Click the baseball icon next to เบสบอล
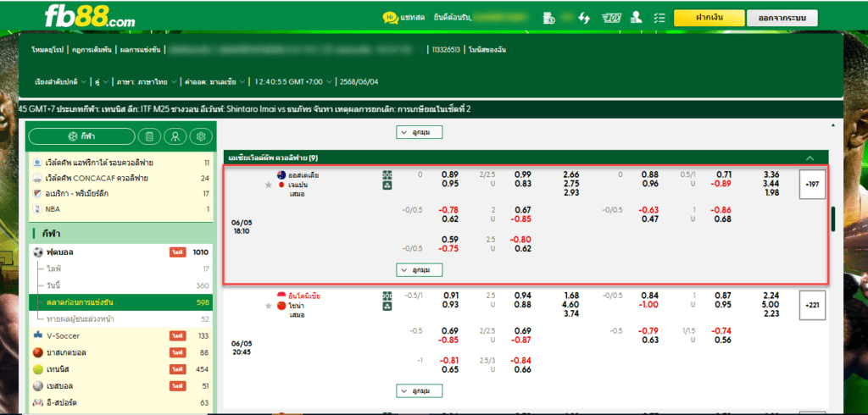Image resolution: width=868 pixels, height=415 pixels. pyautogui.click(x=37, y=385)
